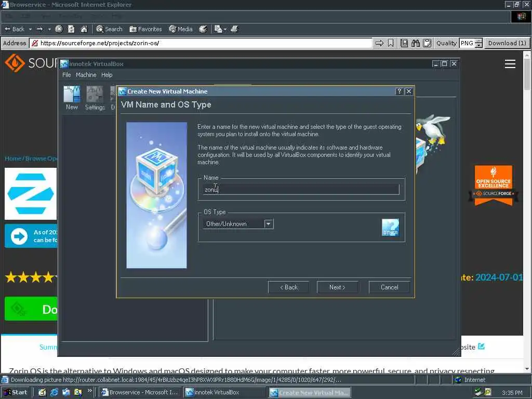Click the Outlook Express quick launch icon
Image resolution: width=532 pixels, height=399 pixels.
66,392
